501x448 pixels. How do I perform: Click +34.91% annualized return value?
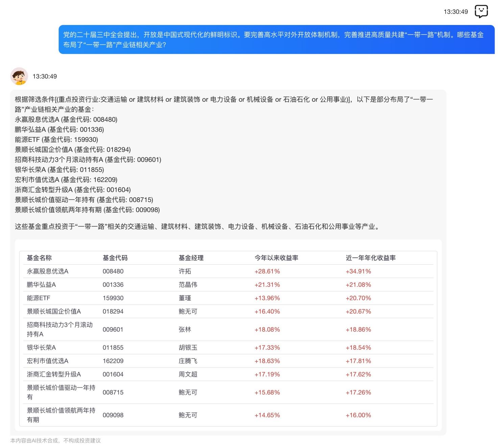click(x=358, y=271)
